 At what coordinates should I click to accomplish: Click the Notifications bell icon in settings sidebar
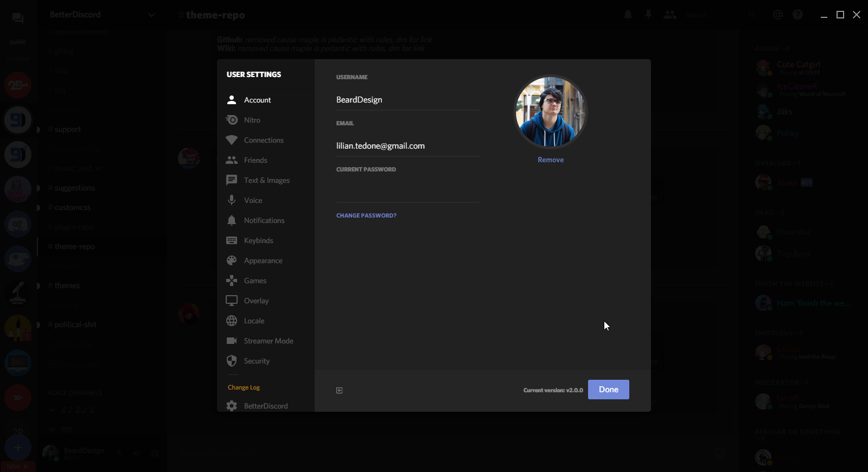[x=232, y=220]
